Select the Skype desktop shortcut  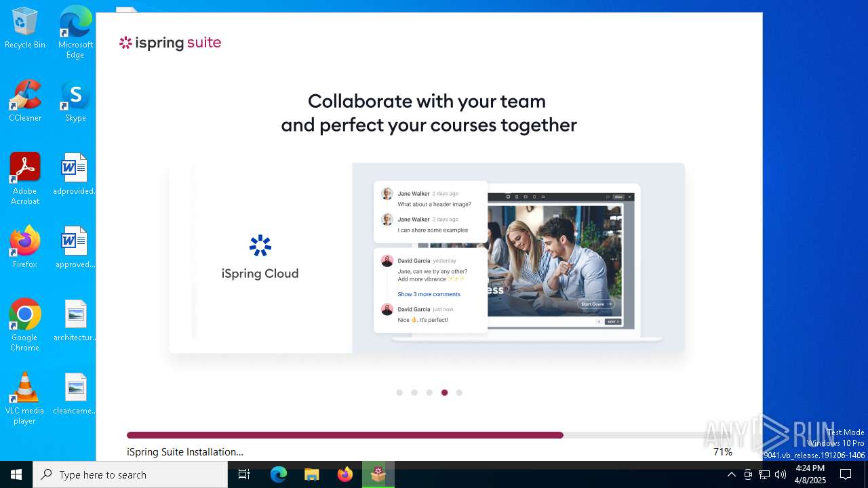75,102
